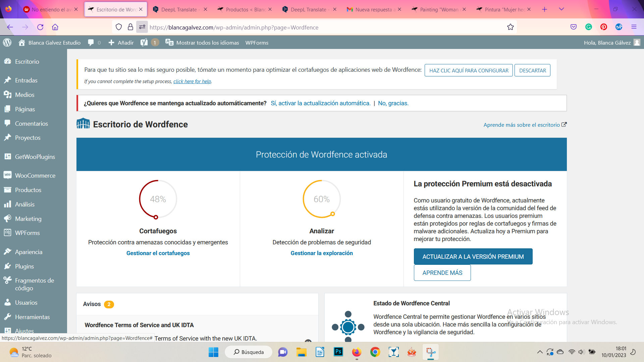Viewport: 644px width, 362px height.
Task: Click the Pinterest extension icon
Action: click(604, 27)
